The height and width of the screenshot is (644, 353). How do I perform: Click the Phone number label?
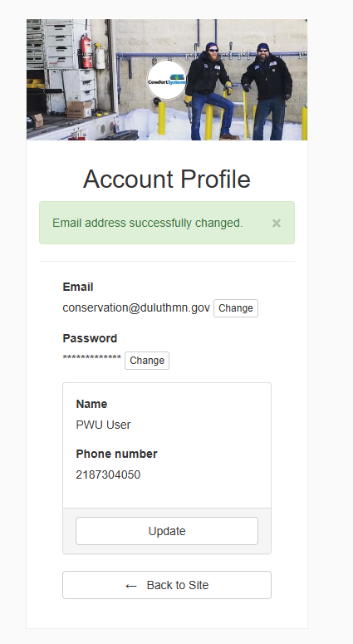pyautogui.click(x=116, y=454)
